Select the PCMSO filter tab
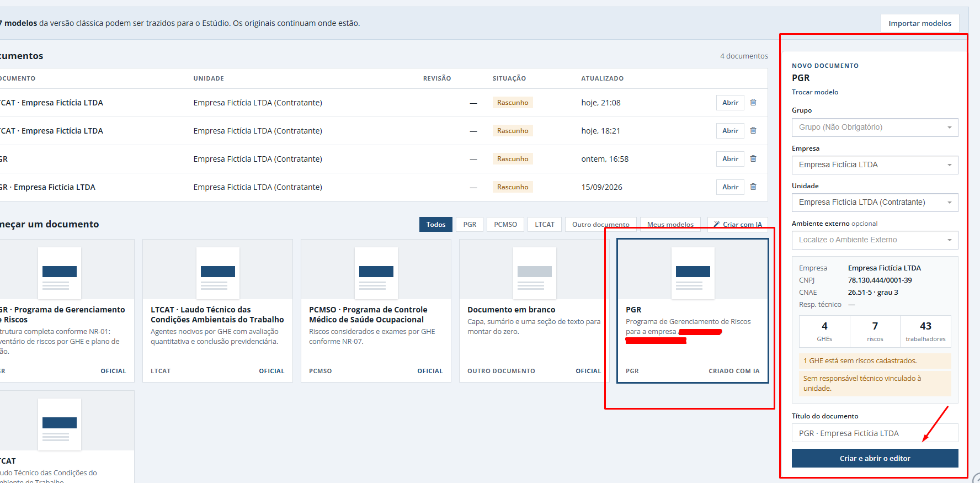This screenshot has height=483, width=980. (505, 224)
